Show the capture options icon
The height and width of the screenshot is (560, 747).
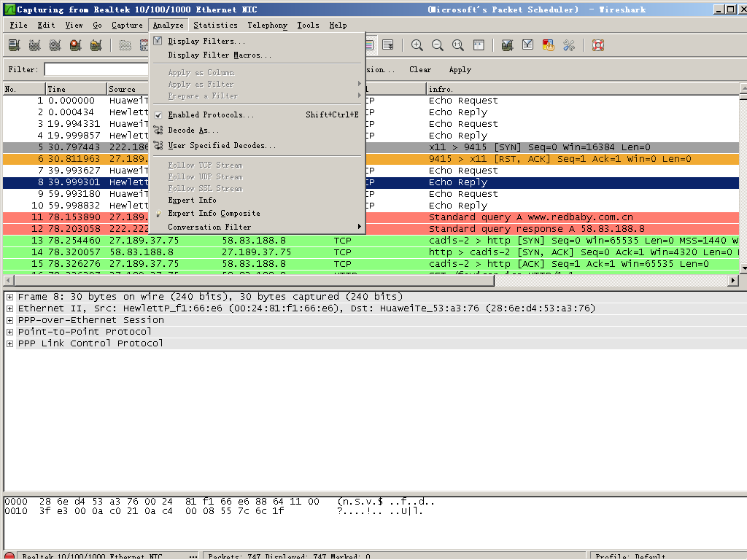click(x=34, y=45)
